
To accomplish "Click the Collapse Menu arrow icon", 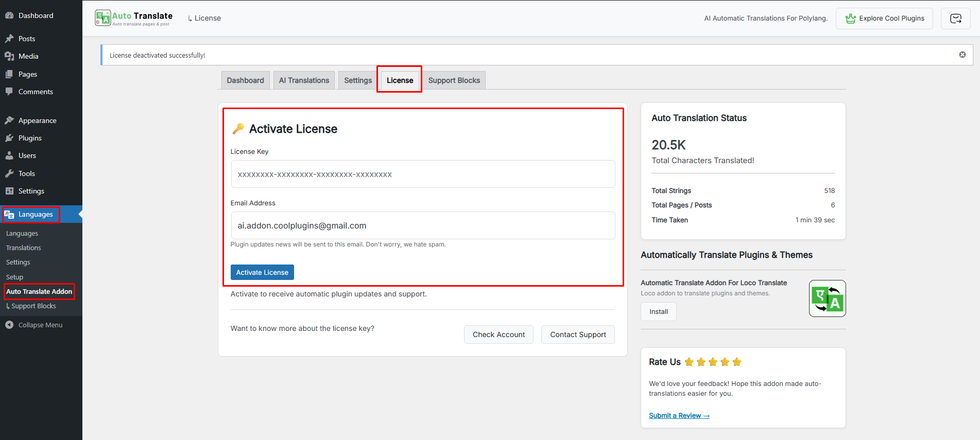I will point(9,325).
